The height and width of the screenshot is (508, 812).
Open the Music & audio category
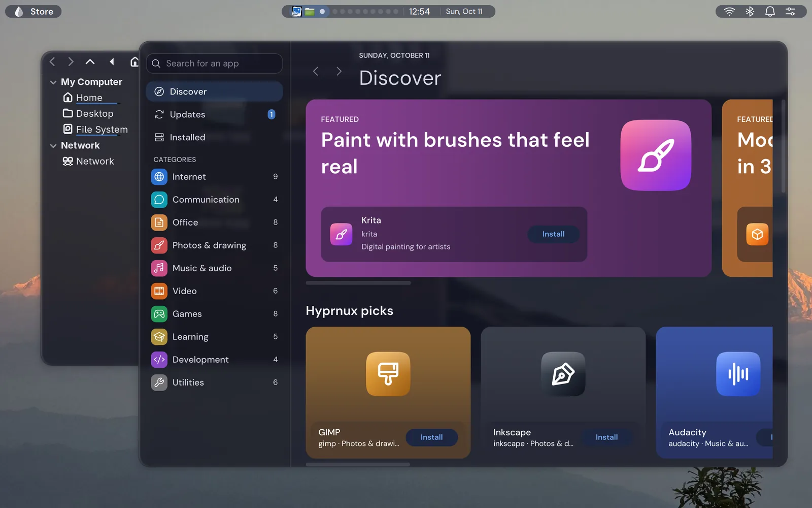pos(214,268)
